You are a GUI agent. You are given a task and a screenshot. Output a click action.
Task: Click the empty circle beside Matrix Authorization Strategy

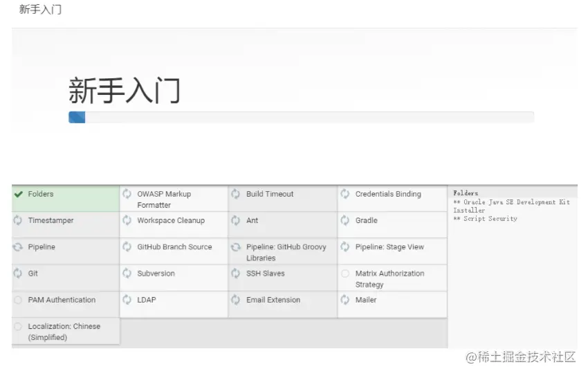(x=345, y=274)
